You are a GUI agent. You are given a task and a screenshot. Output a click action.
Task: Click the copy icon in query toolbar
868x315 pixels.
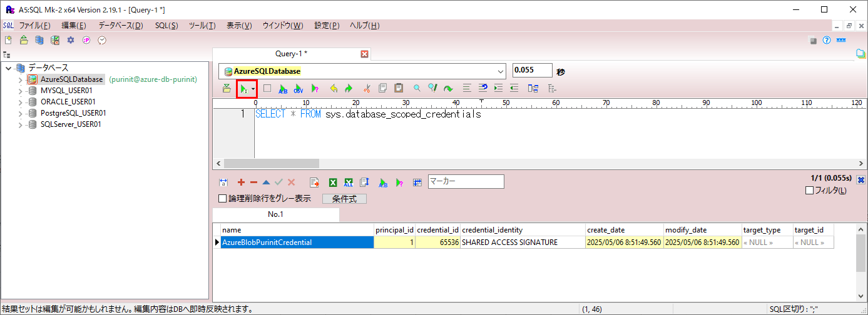(383, 89)
